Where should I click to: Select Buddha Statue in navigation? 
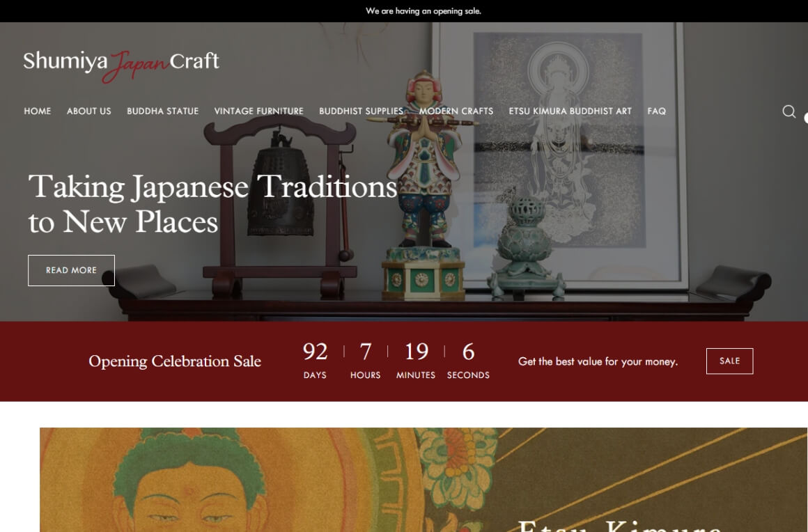coord(163,111)
